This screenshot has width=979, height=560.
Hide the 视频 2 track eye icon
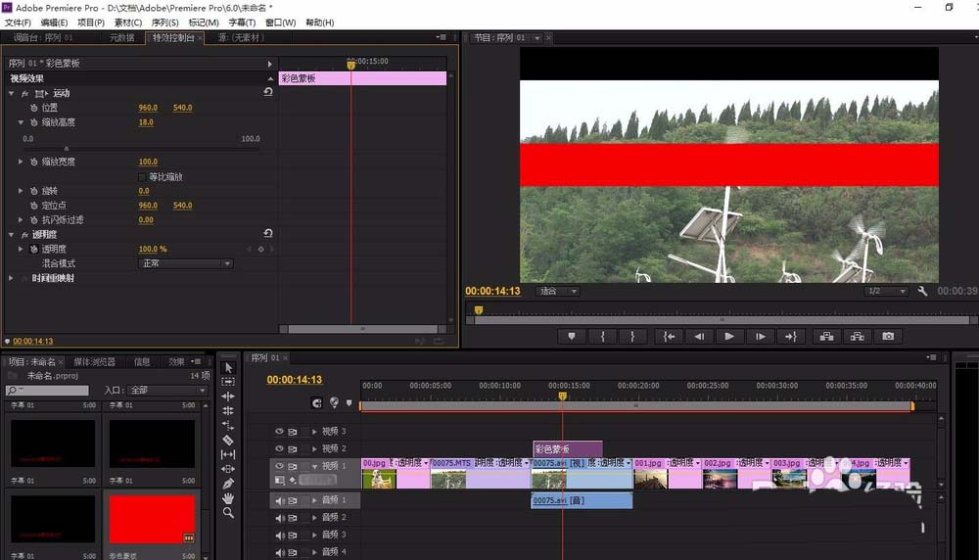click(x=279, y=448)
